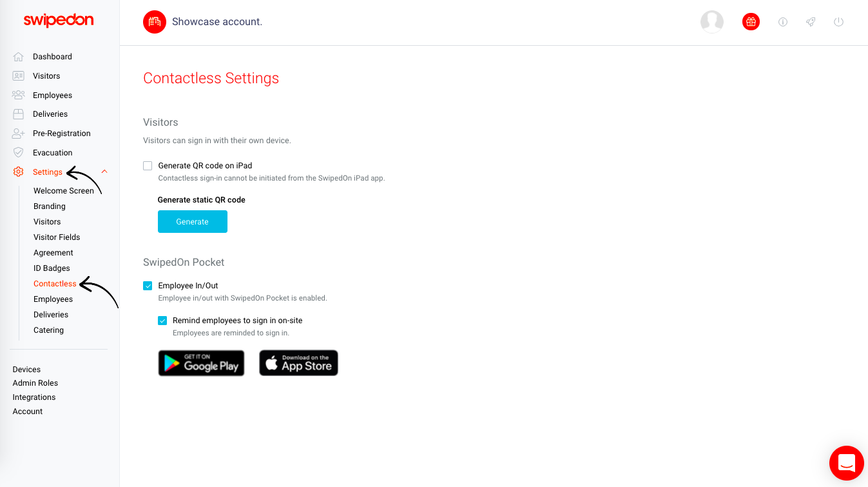Click the red Showcase account building icon

[x=155, y=22]
